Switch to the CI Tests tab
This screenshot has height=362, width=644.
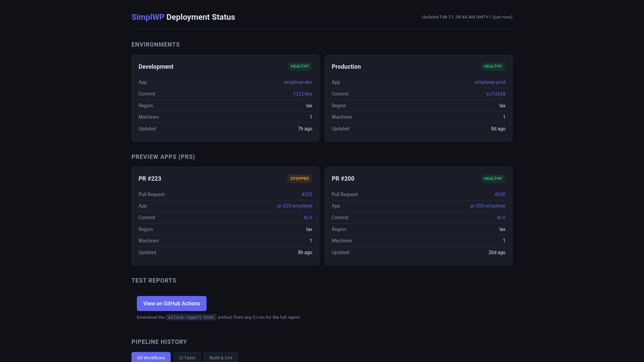(187, 358)
